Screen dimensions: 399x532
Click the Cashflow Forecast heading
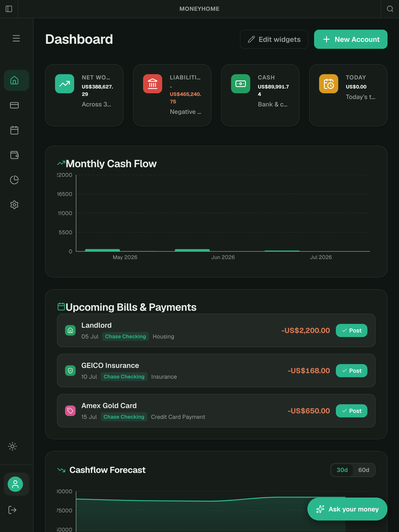pos(107,470)
